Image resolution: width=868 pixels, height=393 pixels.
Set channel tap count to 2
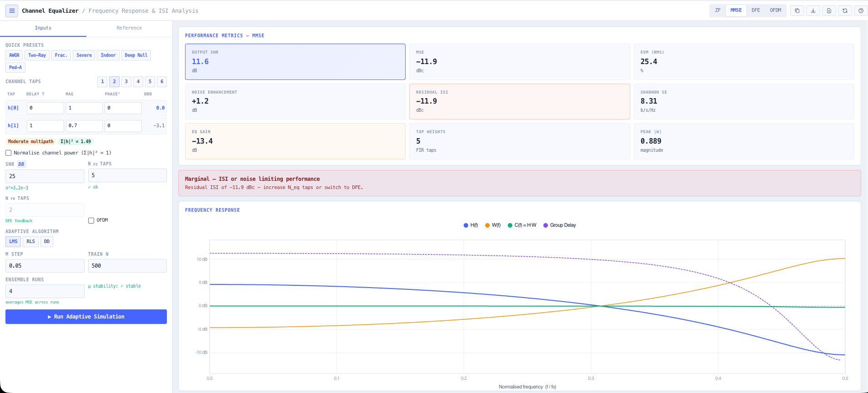(x=114, y=82)
